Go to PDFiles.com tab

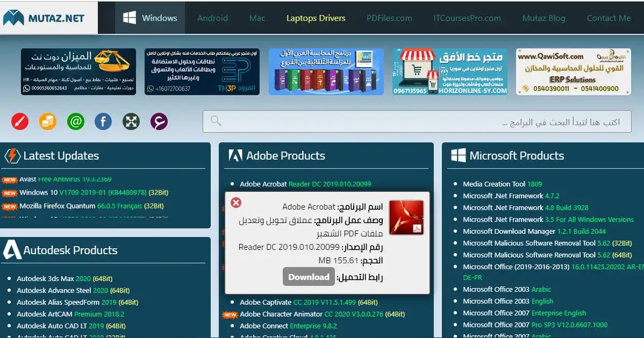click(x=389, y=18)
